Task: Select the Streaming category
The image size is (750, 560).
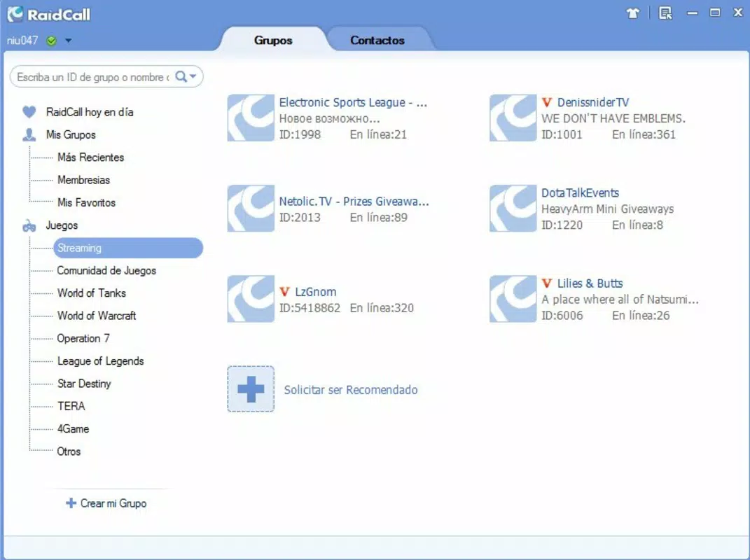Action: click(x=127, y=248)
